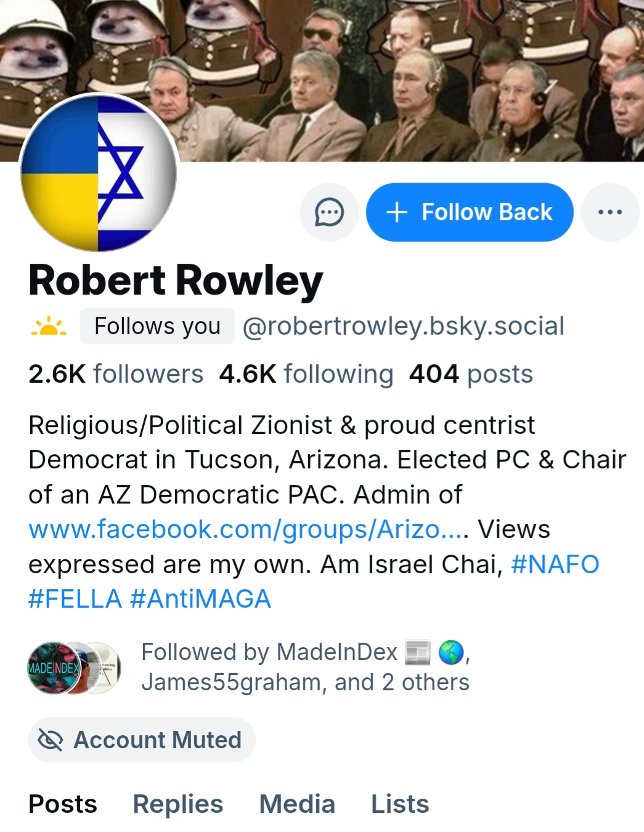The width and height of the screenshot is (644, 832).
Task: Switch to the Media tab
Action: tap(297, 804)
